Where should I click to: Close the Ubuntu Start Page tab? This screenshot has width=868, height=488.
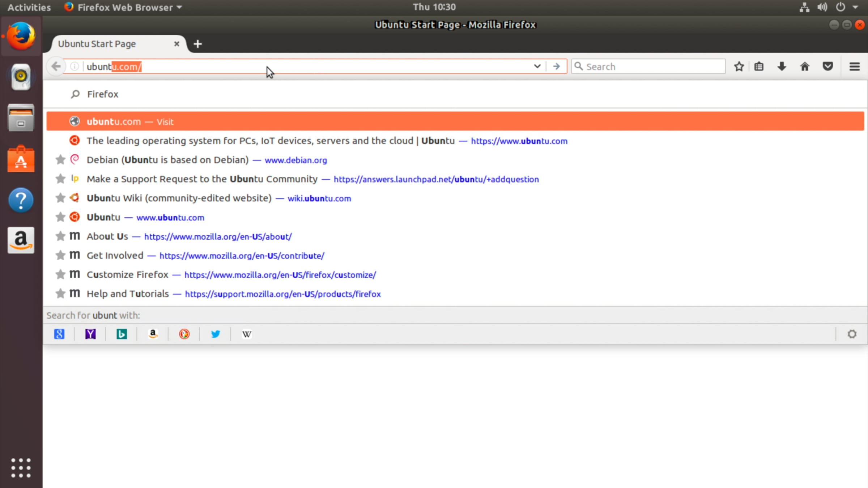176,44
